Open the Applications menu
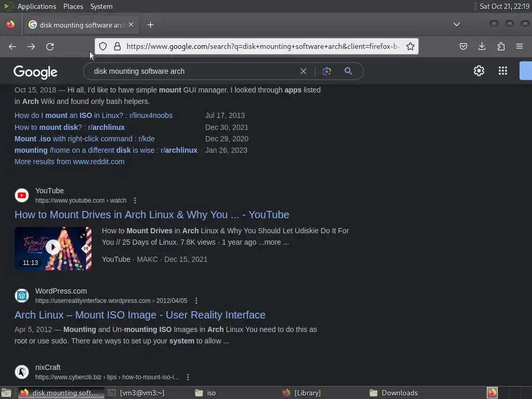This screenshot has width=532, height=399. coord(37,6)
